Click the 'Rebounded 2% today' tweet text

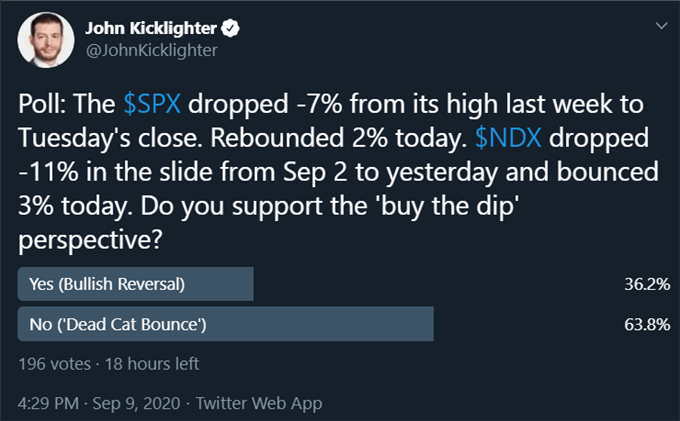tap(339, 138)
